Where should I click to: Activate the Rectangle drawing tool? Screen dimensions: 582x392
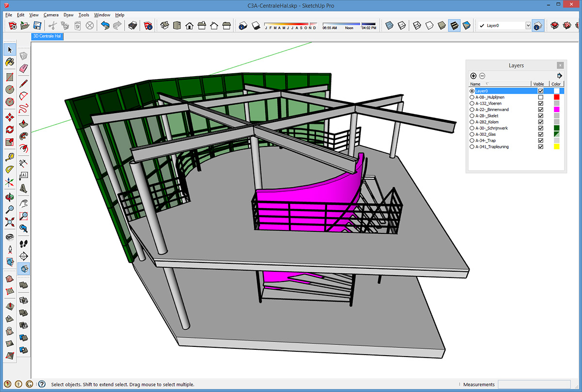(10, 77)
